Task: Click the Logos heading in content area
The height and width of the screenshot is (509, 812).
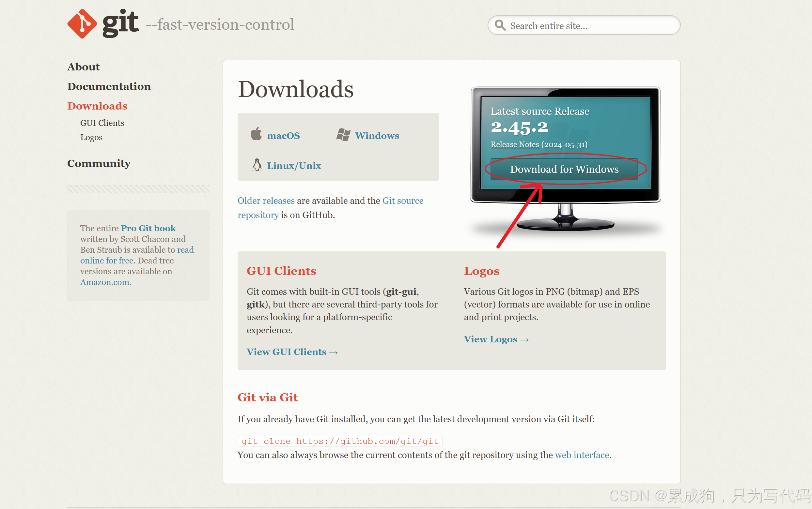Action: click(482, 271)
